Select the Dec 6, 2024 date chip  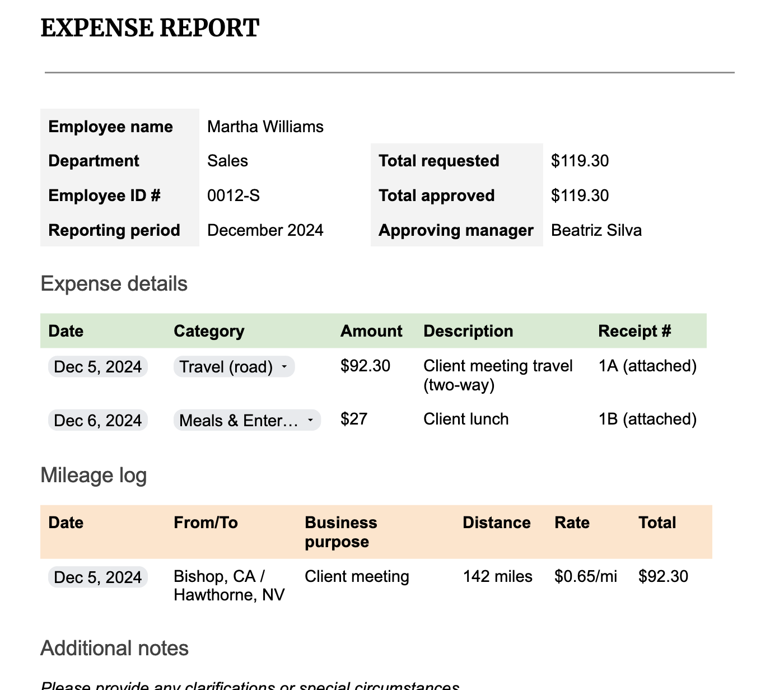coord(97,420)
